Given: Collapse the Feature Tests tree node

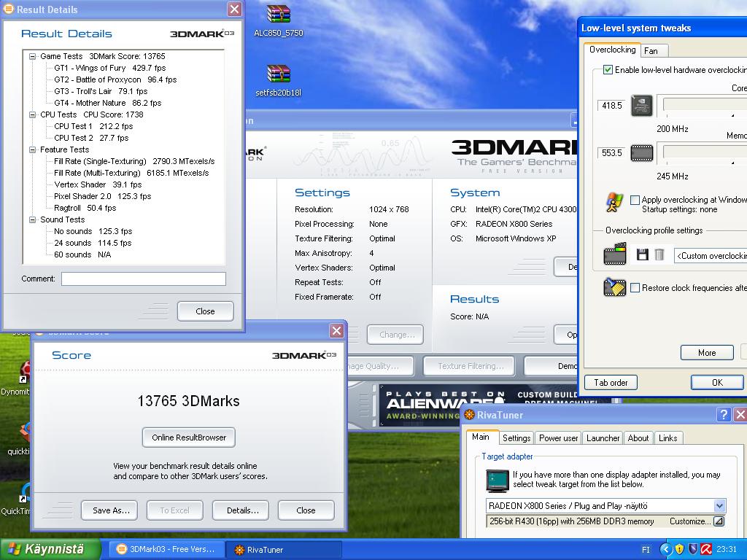Looking at the screenshot, I should [x=32, y=149].
